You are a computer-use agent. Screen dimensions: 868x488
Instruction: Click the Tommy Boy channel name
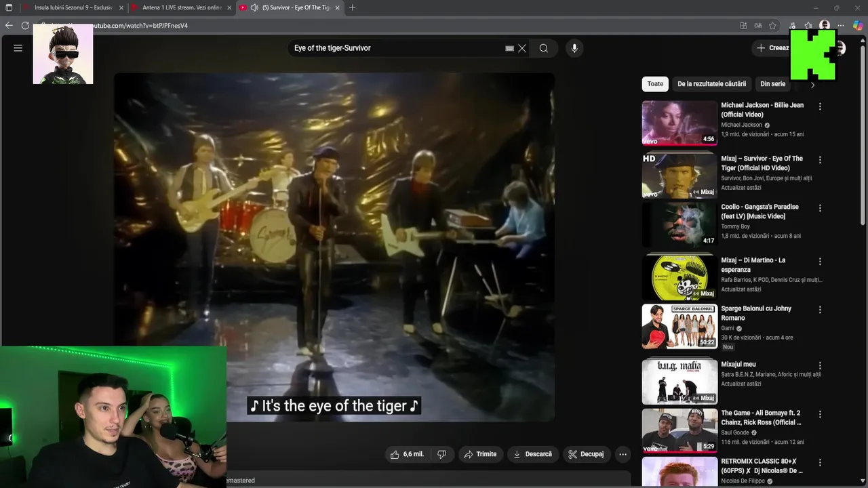[735, 226]
